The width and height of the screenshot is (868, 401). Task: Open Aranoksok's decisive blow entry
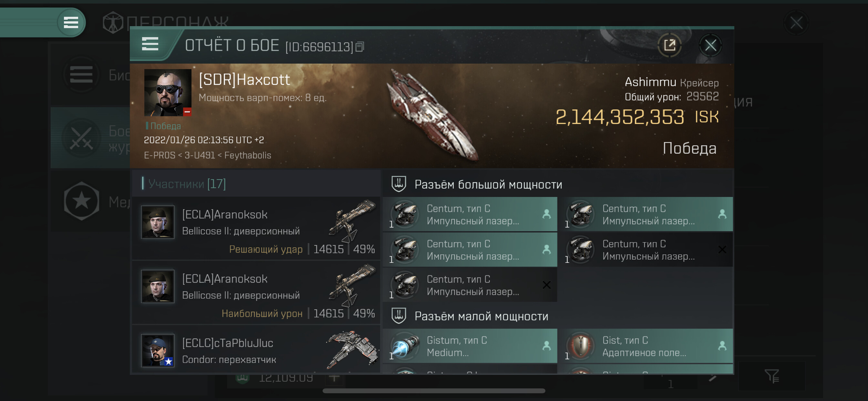pos(256,229)
